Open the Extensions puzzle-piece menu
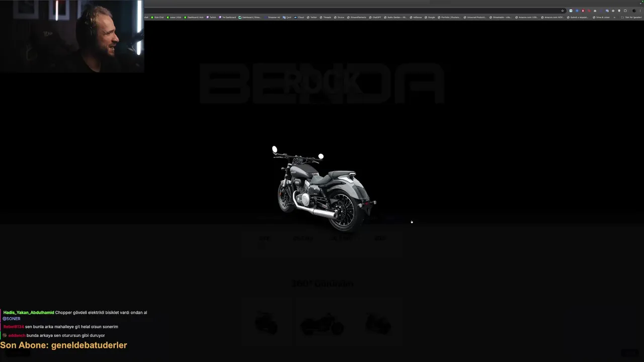Image resolution: width=644 pixels, height=362 pixels. 625,11
